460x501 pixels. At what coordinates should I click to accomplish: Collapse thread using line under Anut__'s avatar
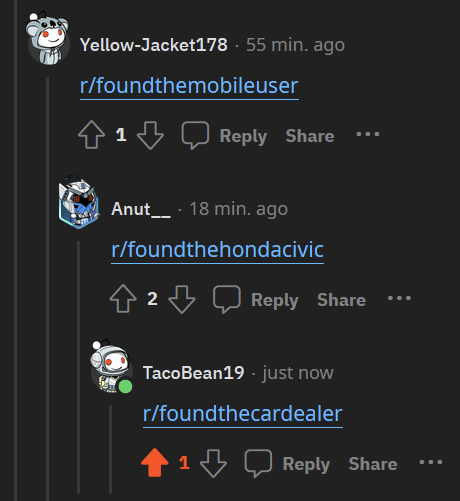click(x=79, y=367)
